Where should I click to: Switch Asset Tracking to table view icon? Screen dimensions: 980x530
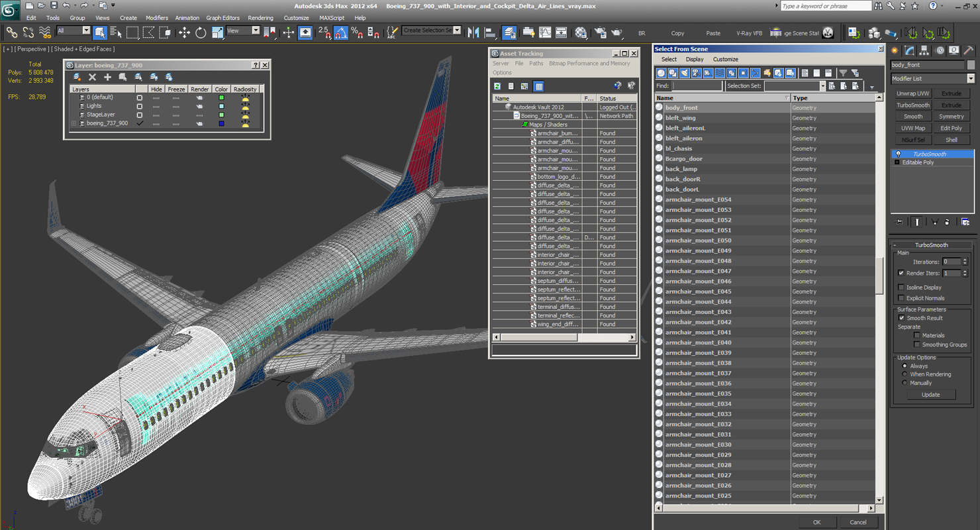[x=538, y=86]
